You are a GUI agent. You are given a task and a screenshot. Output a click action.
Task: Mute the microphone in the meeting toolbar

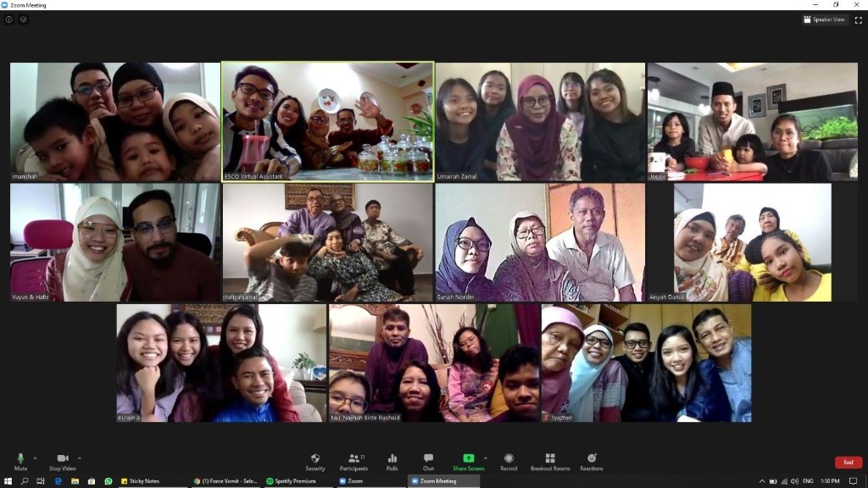(x=20, y=462)
